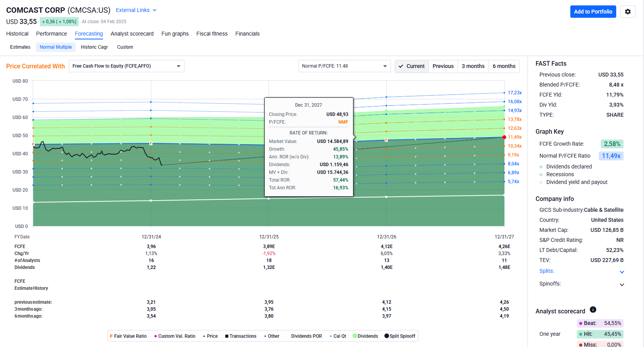644x347 pixels.
Task: Click the 2,58% FCFE Growth Rate swatch
Action: point(612,144)
